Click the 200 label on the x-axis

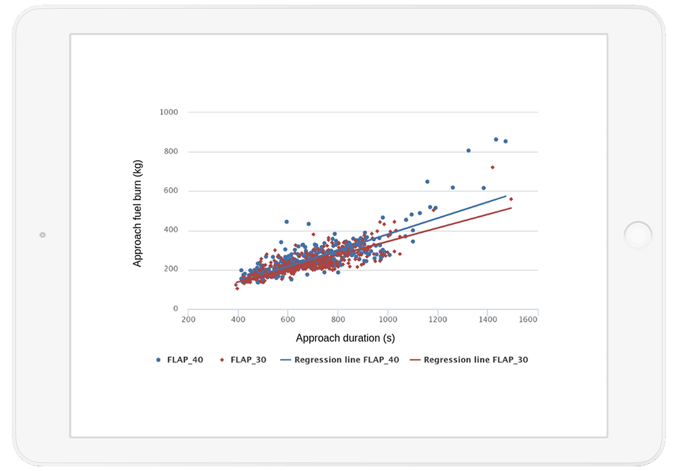188,319
